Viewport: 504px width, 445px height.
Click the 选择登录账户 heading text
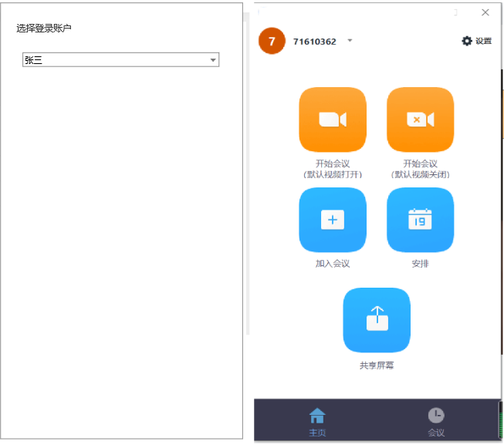tap(44, 29)
